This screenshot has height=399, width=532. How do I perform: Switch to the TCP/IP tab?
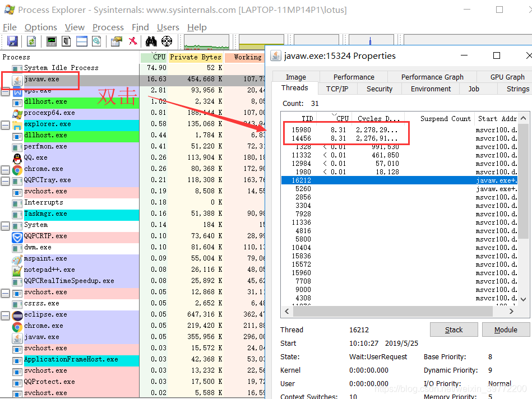point(337,89)
